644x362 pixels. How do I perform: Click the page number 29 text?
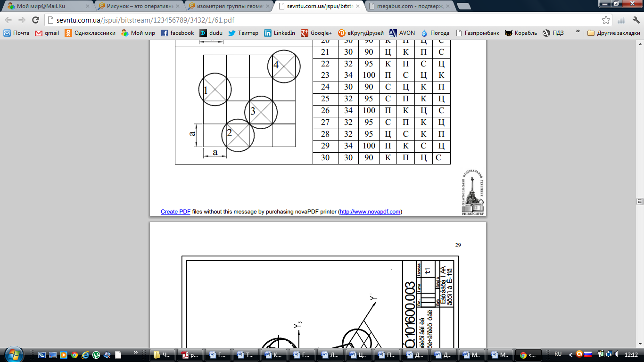(458, 245)
